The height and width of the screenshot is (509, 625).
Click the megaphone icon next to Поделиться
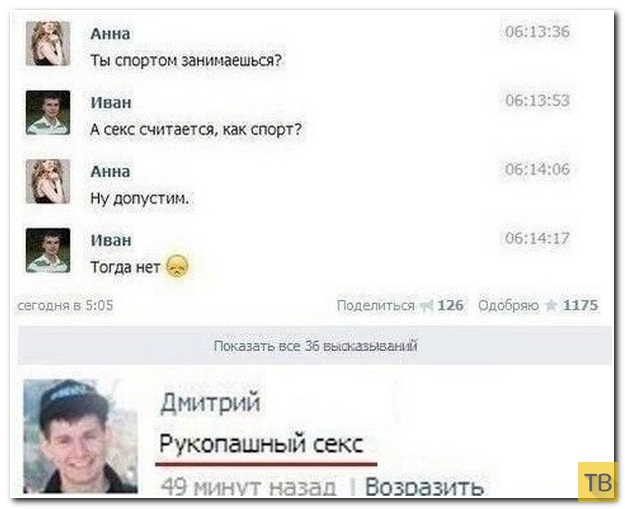coord(426,306)
